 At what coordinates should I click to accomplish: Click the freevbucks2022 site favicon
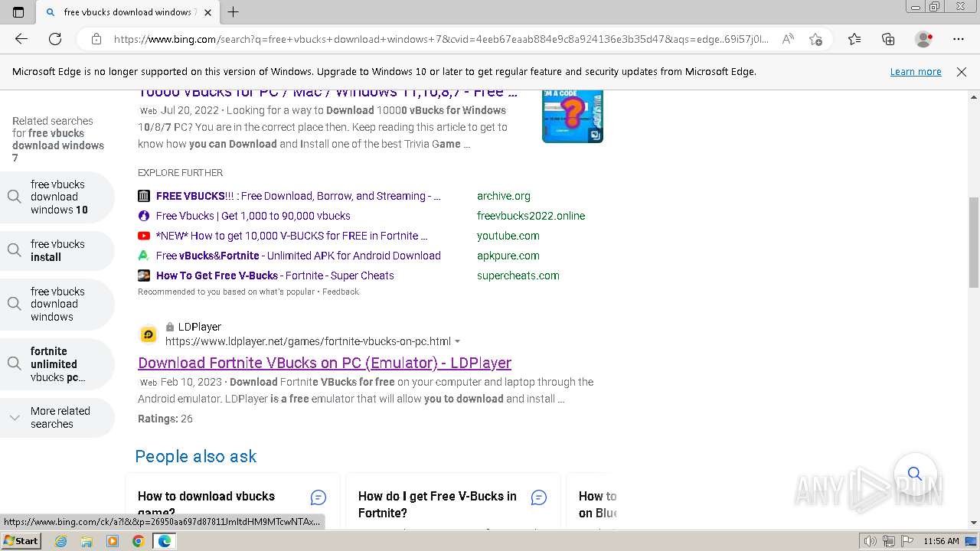[x=144, y=216]
